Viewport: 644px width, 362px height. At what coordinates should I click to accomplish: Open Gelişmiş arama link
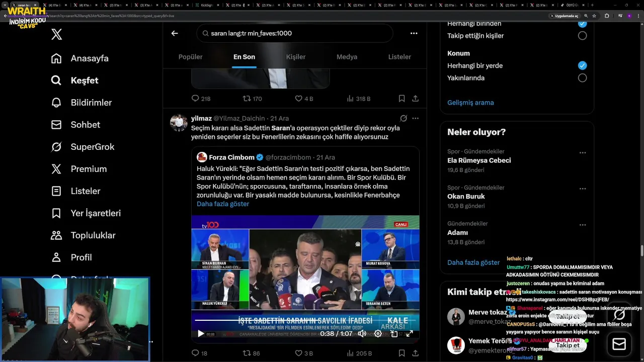(x=470, y=103)
